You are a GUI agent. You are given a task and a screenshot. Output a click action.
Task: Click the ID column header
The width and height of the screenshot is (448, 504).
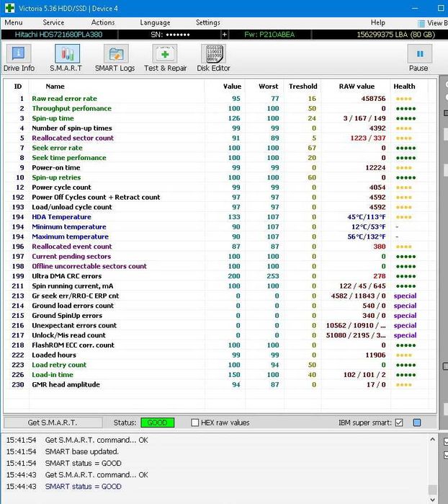(x=18, y=86)
